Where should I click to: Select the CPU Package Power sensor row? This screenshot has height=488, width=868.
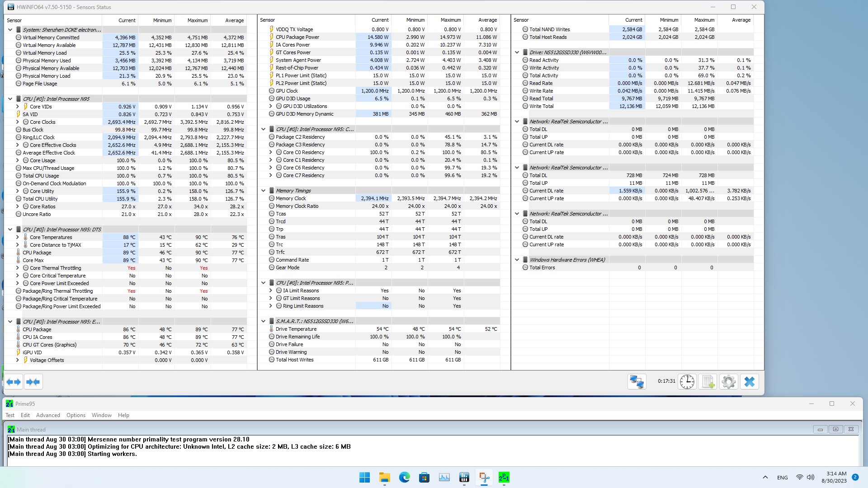[297, 37]
